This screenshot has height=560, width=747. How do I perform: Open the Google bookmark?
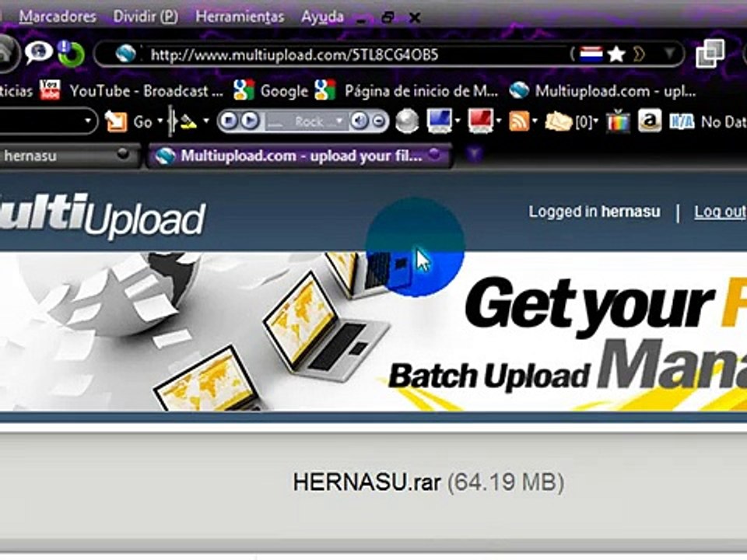click(271, 90)
